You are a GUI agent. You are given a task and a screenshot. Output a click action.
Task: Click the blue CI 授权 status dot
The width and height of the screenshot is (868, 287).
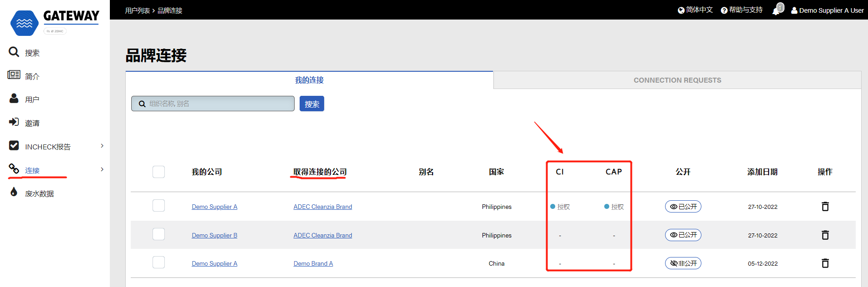pos(553,207)
